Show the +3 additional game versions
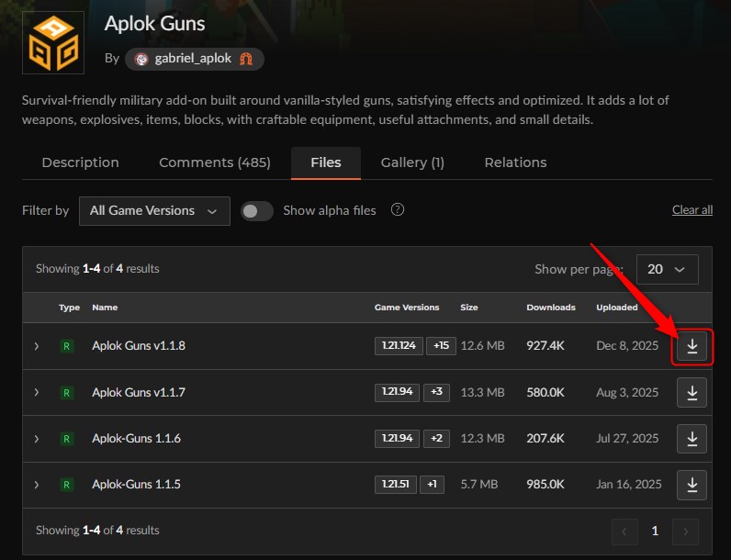 click(436, 392)
